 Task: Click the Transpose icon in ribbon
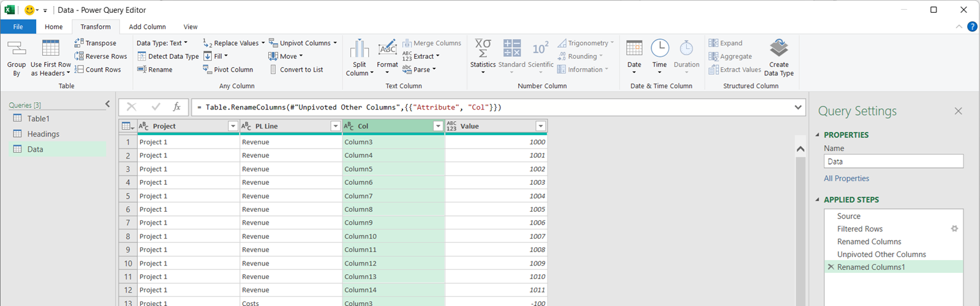(x=79, y=43)
